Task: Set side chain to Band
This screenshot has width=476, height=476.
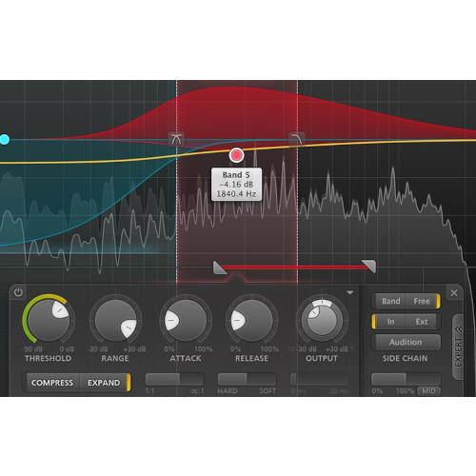Action: click(x=390, y=301)
